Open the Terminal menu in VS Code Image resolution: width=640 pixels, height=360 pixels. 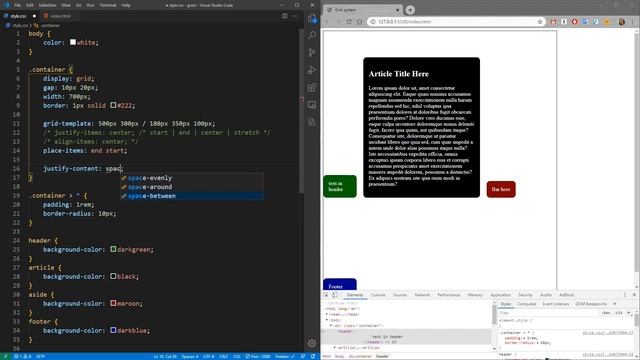click(x=108, y=5)
